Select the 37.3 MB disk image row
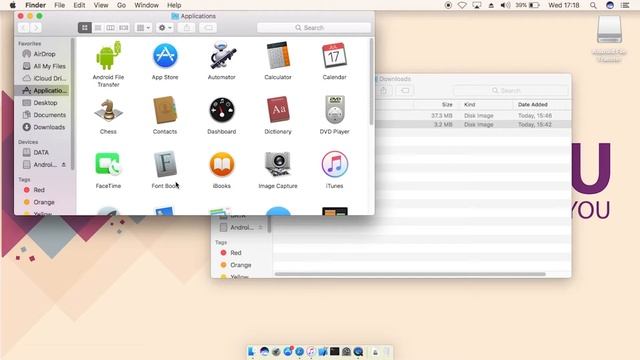 473,116
